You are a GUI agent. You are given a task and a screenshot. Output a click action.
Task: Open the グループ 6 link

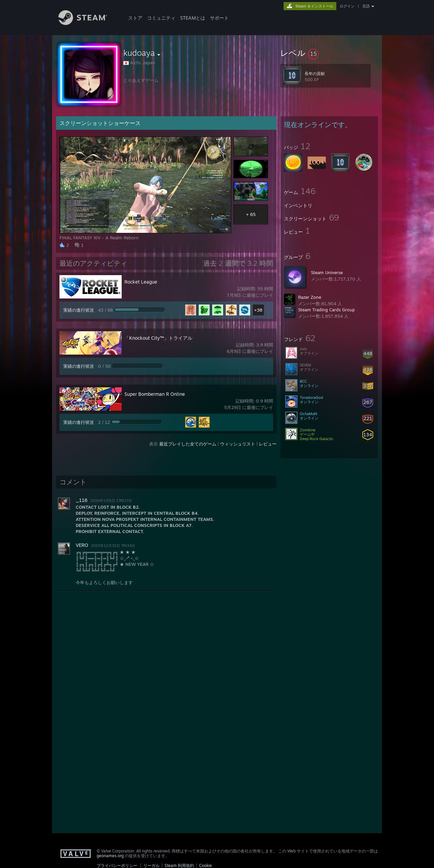tap(297, 257)
